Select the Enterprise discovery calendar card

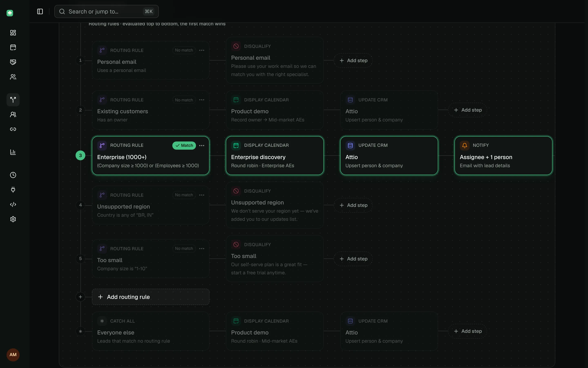275,156
